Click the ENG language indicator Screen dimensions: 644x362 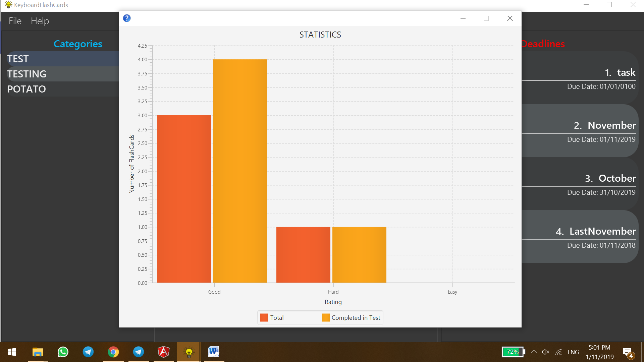pyautogui.click(x=573, y=352)
